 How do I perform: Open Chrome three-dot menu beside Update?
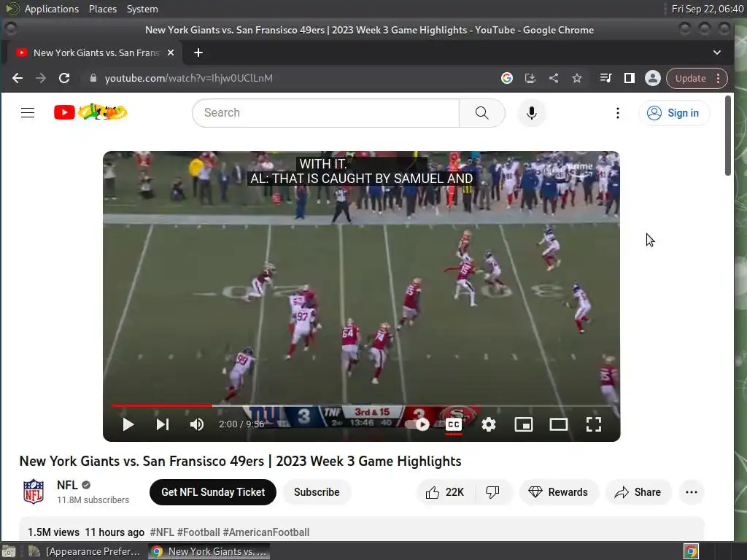click(719, 79)
